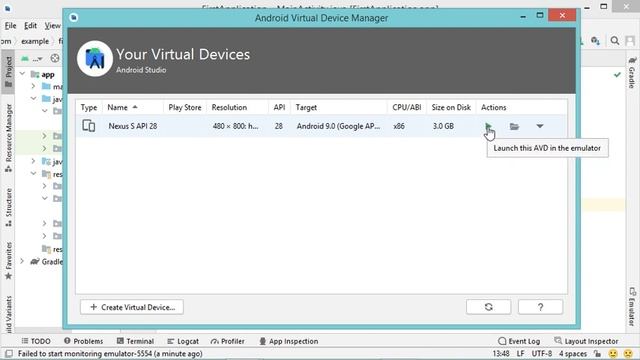Collapse the app module tree node

click(x=23, y=74)
